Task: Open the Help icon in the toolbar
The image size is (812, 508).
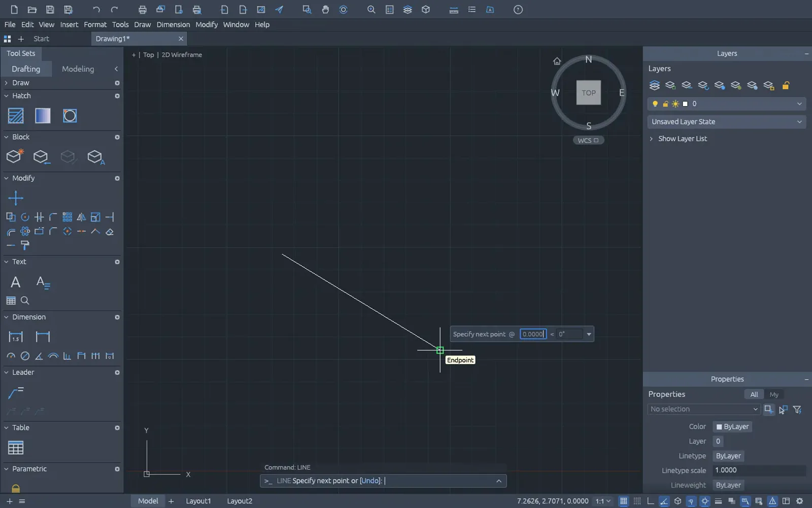Action: [518, 10]
